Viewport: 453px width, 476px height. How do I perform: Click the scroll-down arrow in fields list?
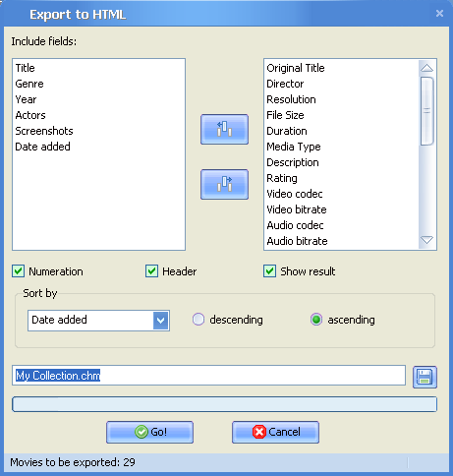click(426, 240)
